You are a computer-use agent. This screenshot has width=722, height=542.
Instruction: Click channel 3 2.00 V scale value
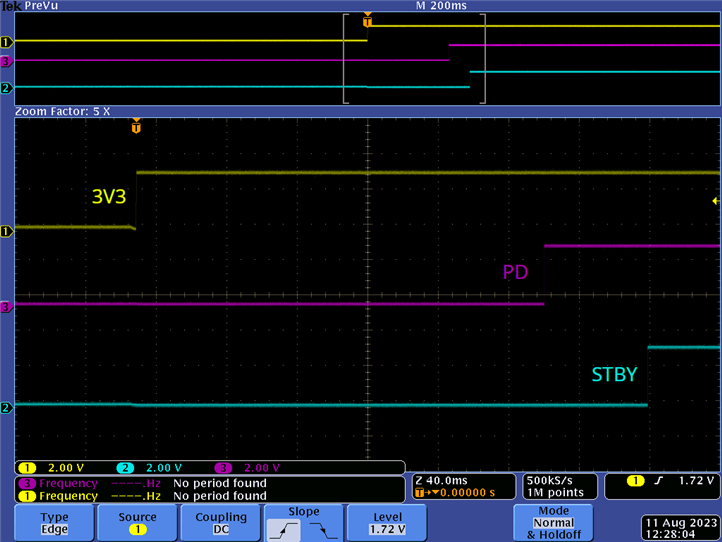coord(262,468)
